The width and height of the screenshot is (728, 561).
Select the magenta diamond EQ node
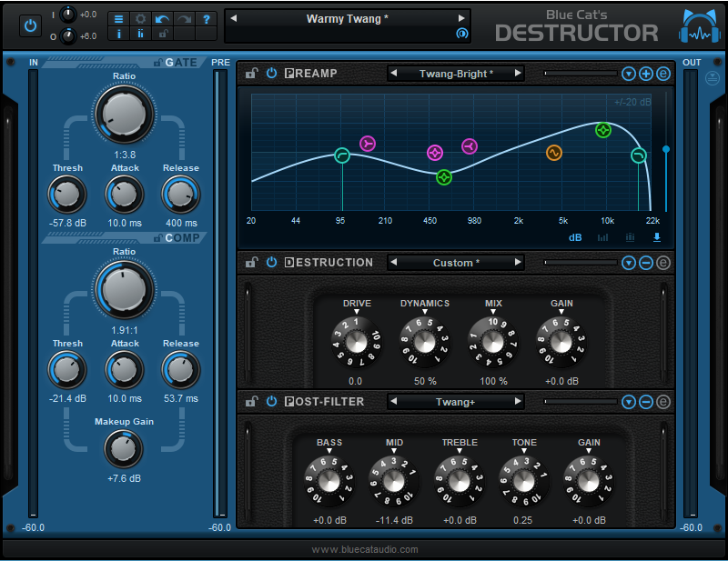click(435, 153)
